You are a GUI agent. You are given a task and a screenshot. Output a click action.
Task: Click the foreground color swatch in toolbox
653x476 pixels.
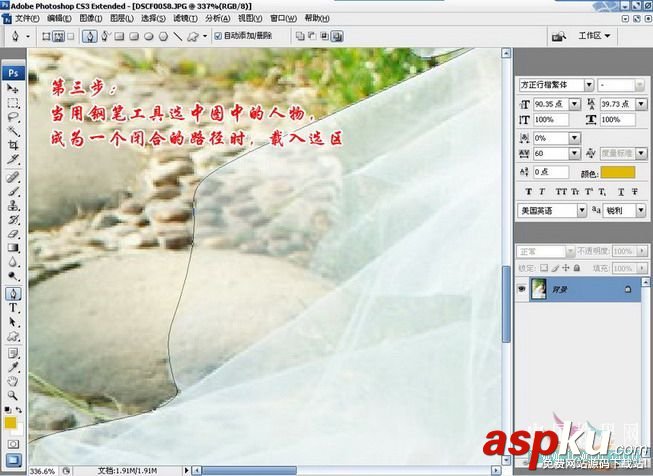[10, 423]
